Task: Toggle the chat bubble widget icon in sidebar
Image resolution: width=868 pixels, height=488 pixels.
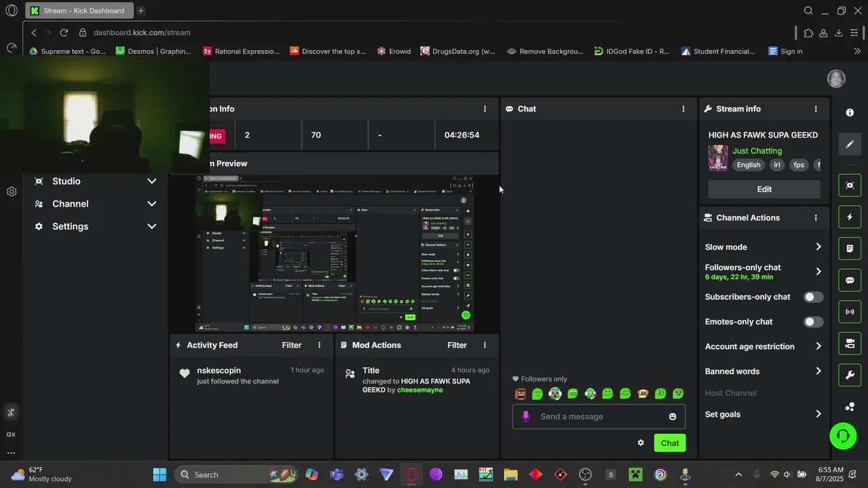Action: (x=850, y=280)
